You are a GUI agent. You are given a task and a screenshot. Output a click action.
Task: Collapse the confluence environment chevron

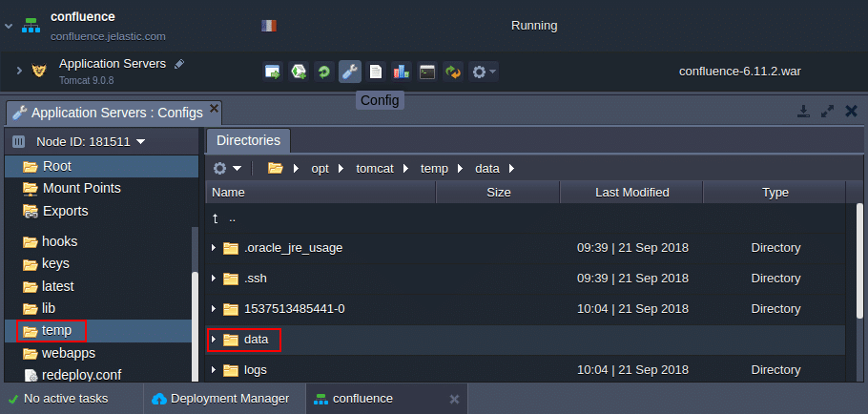pos(8,26)
